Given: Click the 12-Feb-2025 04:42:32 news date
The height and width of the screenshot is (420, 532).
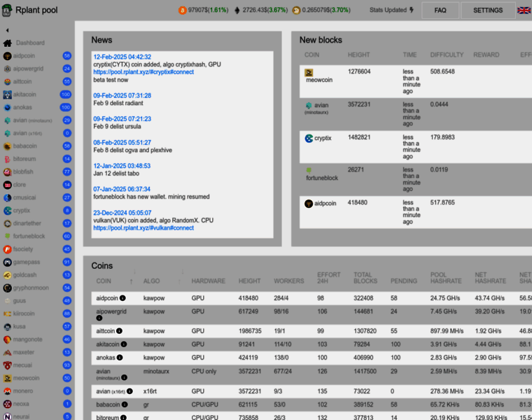Looking at the screenshot, I should pyautogui.click(x=122, y=57).
